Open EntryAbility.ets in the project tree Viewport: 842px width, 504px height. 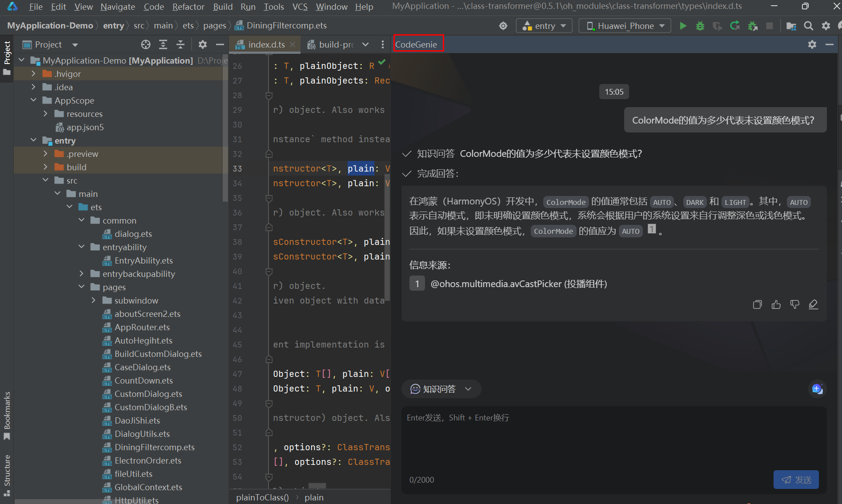pyautogui.click(x=143, y=260)
